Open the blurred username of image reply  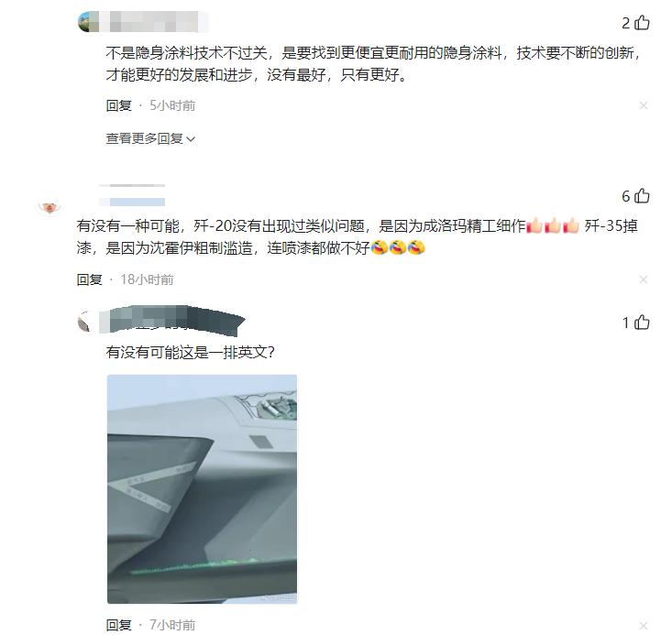171,321
